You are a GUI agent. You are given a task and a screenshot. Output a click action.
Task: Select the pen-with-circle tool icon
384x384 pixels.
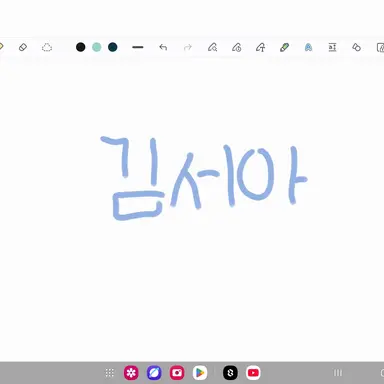coord(237,47)
